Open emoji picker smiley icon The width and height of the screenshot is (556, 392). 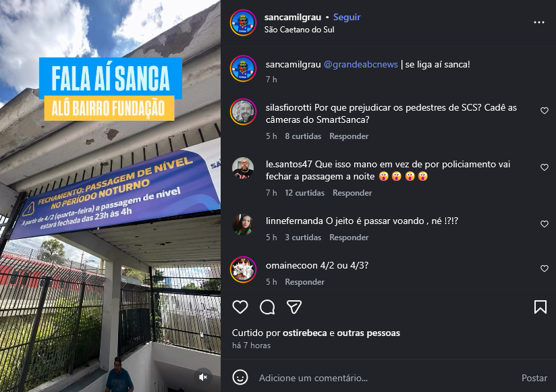240,377
